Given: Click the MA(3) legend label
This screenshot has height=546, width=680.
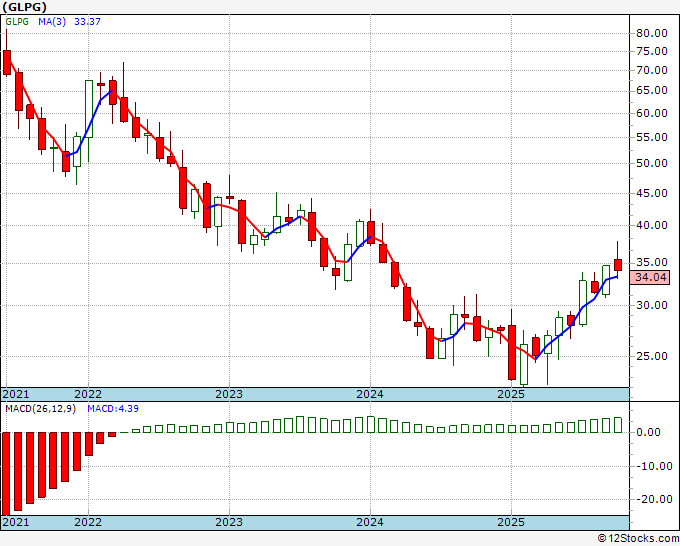Looking at the screenshot, I should pos(52,21).
